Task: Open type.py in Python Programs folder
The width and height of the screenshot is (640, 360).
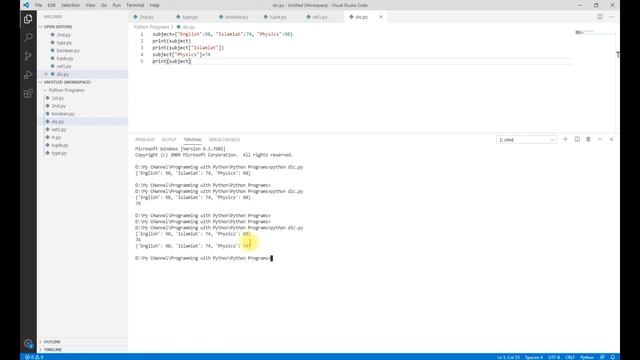Action: (x=59, y=153)
